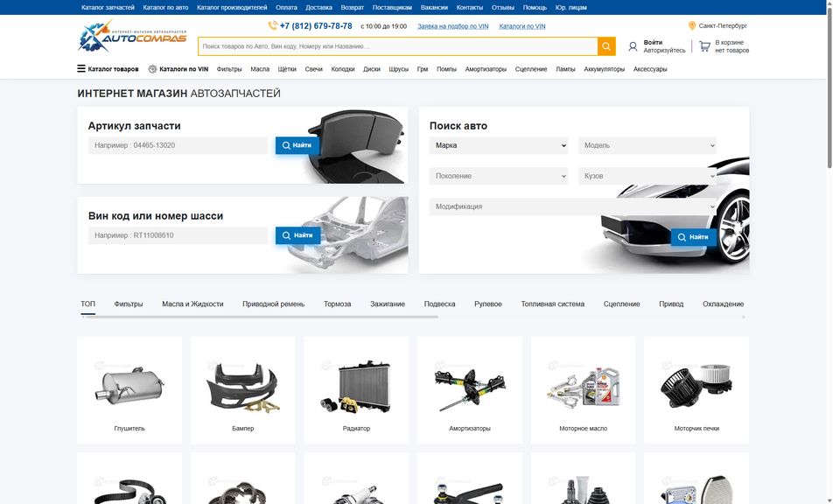Viewport: 833px width, 504px height.
Task: Switch to the Топливная система tab
Action: (x=552, y=304)
